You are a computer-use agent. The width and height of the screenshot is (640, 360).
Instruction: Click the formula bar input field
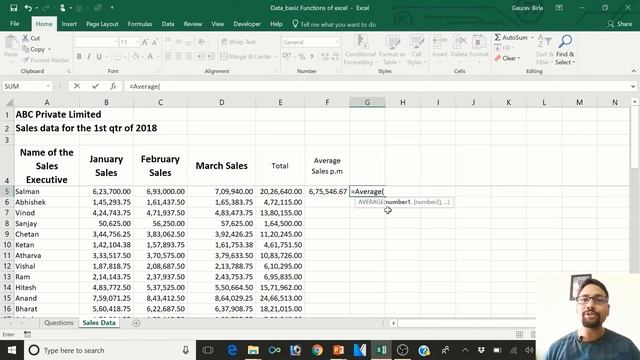pos(378,86)
